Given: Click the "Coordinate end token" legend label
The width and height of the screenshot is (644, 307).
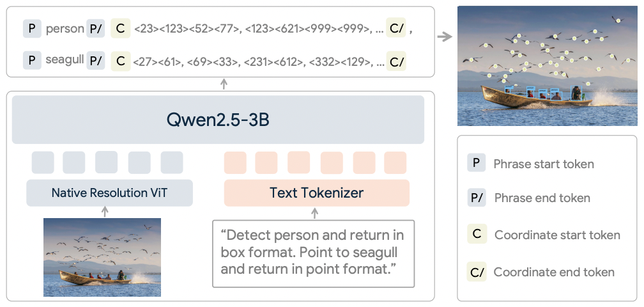Looking at the screenshot, I should point(554,272).
